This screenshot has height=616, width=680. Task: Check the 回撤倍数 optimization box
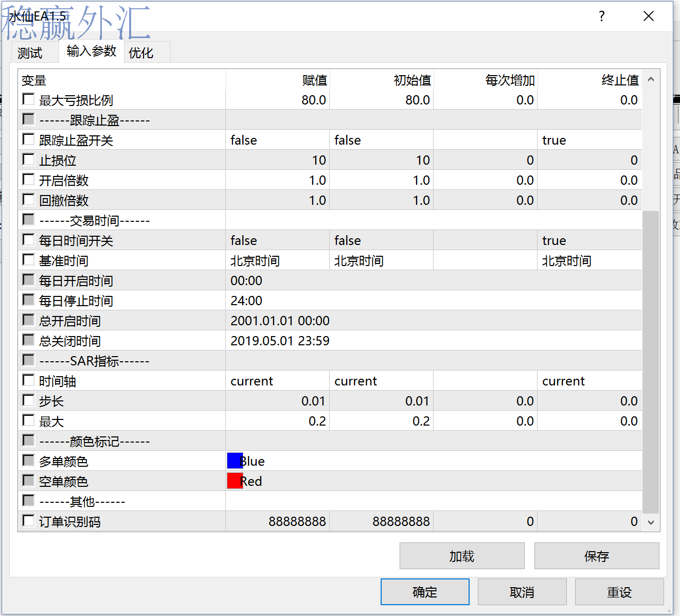pyautogui.click(x=29, y=200)
